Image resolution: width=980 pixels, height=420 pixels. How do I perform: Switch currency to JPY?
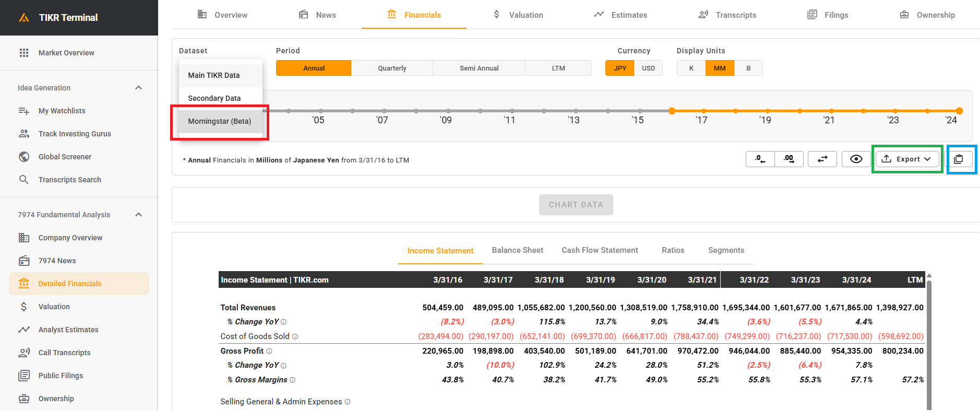point(620,68)
